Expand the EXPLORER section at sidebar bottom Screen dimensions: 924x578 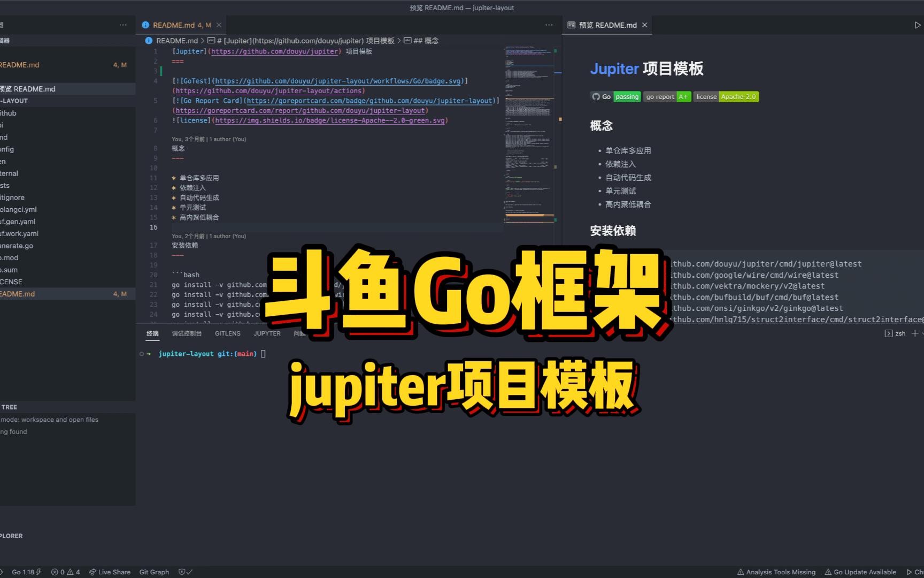pos(67,536)
